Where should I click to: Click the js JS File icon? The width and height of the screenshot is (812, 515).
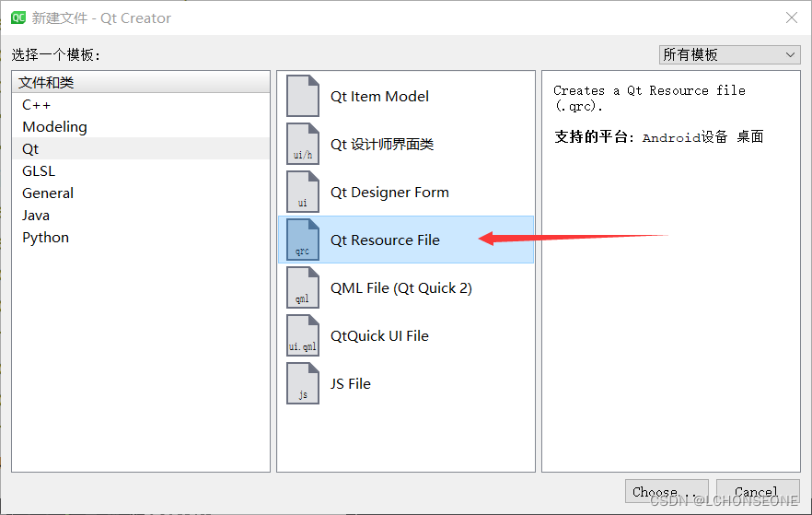coord(303,383)
